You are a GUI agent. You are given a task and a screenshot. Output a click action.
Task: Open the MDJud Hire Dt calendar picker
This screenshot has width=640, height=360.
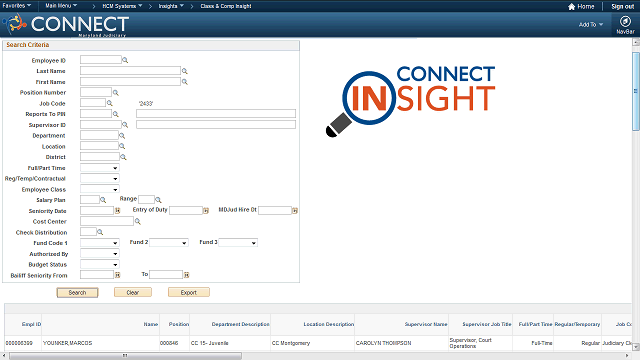(x=295, y=211)
